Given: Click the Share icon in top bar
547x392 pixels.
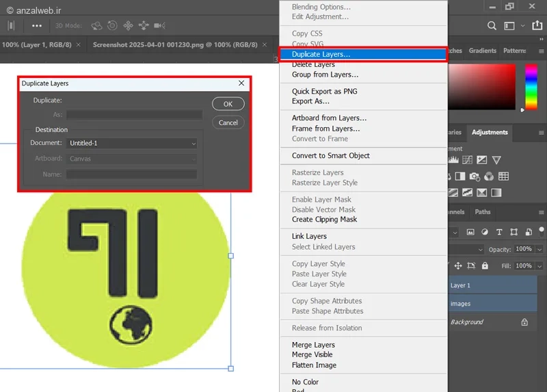Looking at the screenshot, I should (537, 25).
